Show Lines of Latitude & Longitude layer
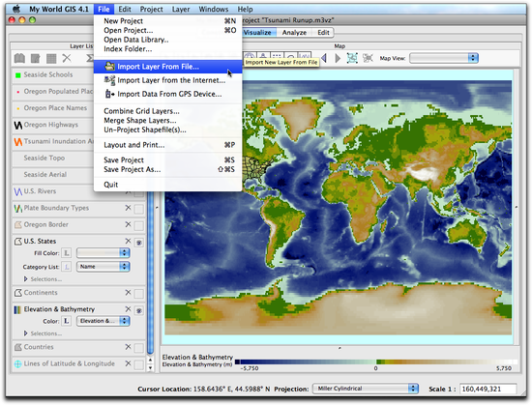The image size is (532, 405). [x=138, y=364]
